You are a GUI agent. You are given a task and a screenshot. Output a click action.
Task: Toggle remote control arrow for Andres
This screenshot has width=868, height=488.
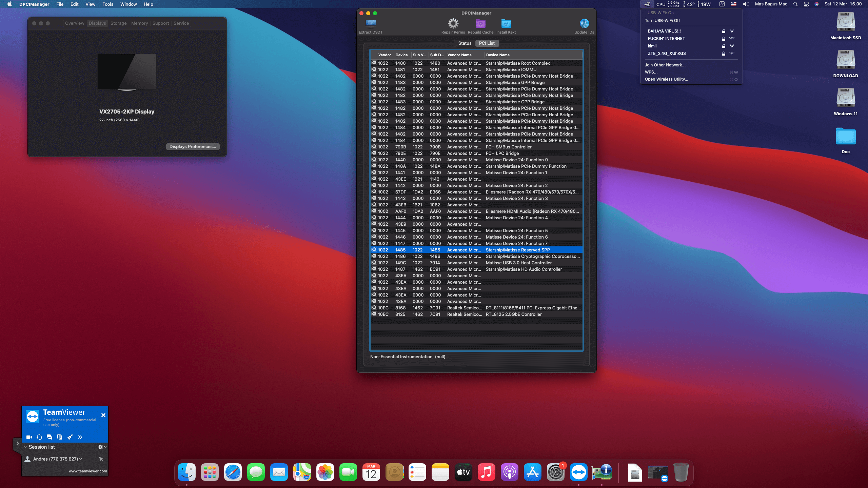(101, 459)
